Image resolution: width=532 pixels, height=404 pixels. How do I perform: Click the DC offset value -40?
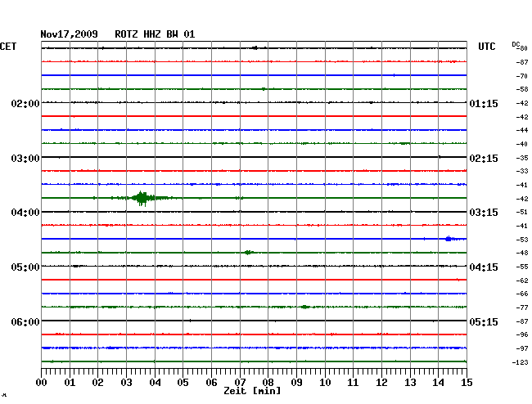(522, 144)
